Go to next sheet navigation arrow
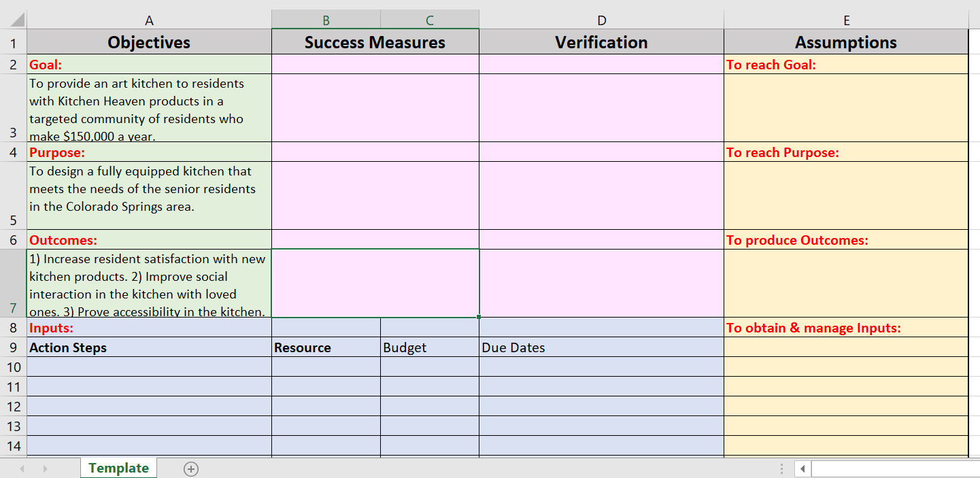Image resolution: width=980 pixels, height=478 pixels. (46, 468)
